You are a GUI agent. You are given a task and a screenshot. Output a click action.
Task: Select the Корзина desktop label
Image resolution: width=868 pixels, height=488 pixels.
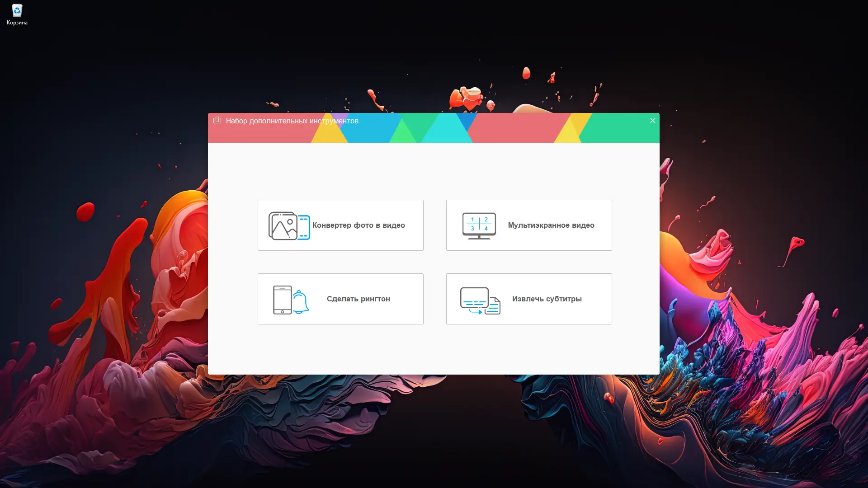click(17, 23)
